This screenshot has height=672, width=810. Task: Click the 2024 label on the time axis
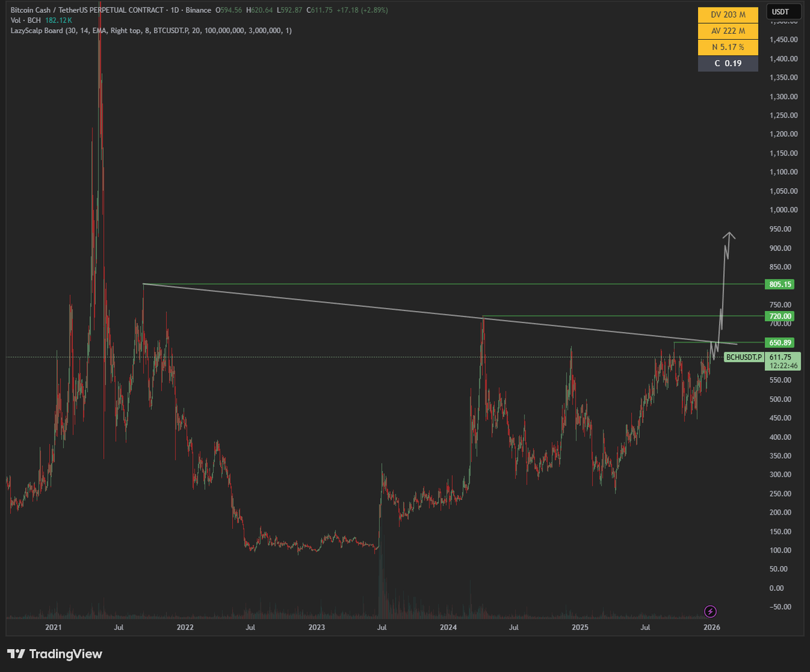(448, 627)
